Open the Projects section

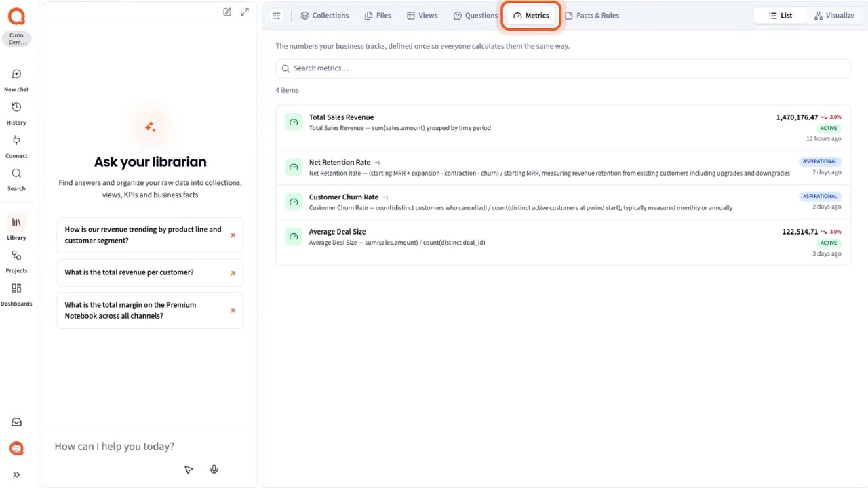click(16, 262)
